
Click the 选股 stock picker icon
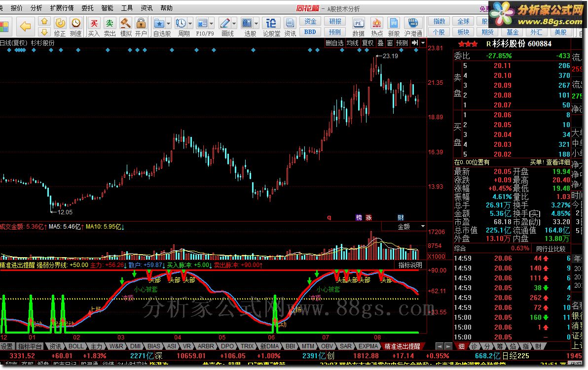[247, 24]
